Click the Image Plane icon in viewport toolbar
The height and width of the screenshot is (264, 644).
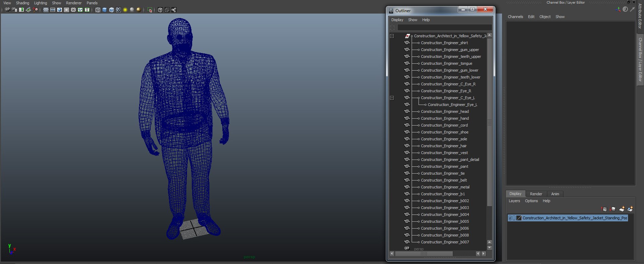(29, 10)
